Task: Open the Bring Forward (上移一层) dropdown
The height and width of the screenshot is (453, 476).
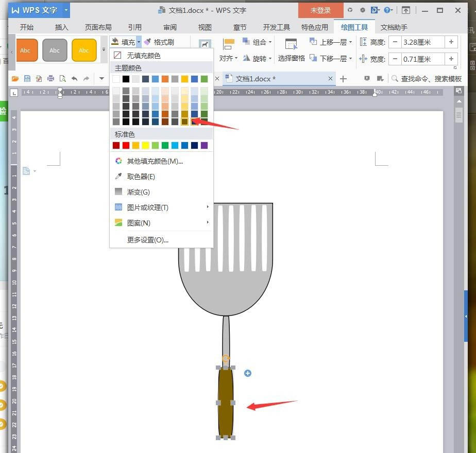Action: coord(350,42)
